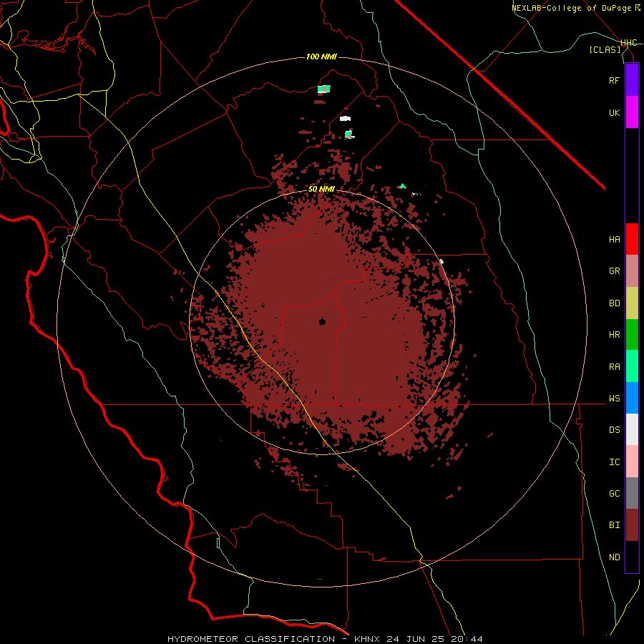644x644 pixels.
Task: Click the HR green legend swatch
Action: (632, 335)
